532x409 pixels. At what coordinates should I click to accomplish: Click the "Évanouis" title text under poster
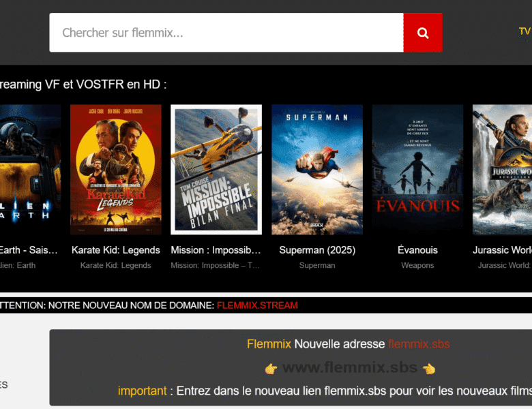pyautogui.click(x=417, y=250)
